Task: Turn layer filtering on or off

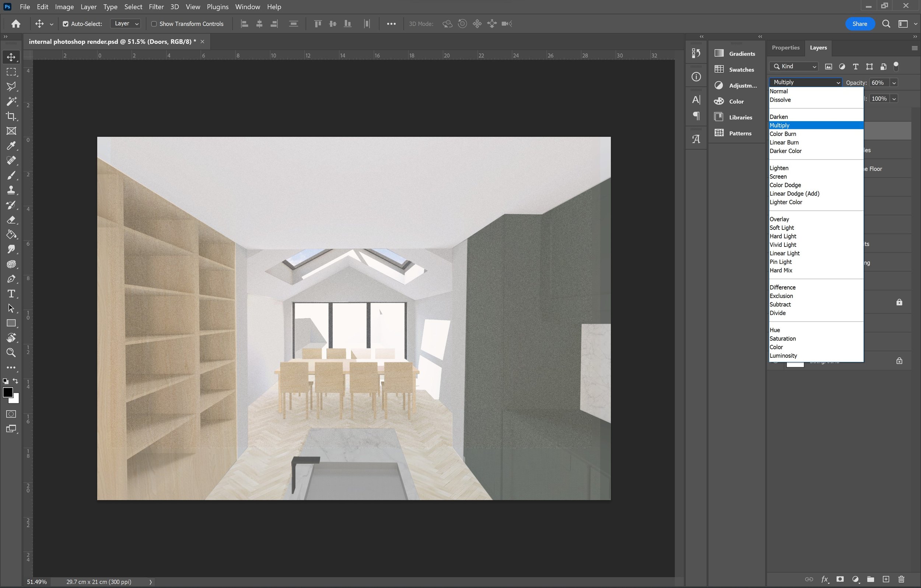Action: [x=896, y=66]
